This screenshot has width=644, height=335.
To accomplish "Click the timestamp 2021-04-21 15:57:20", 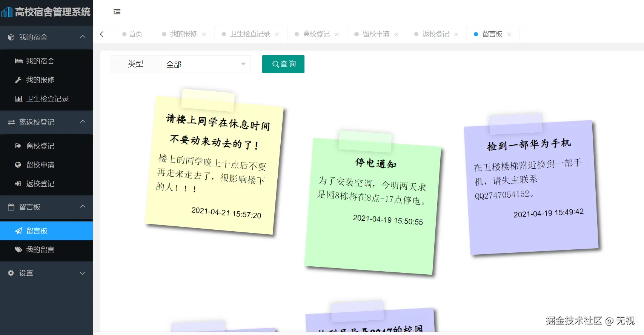I will (226, 213).
